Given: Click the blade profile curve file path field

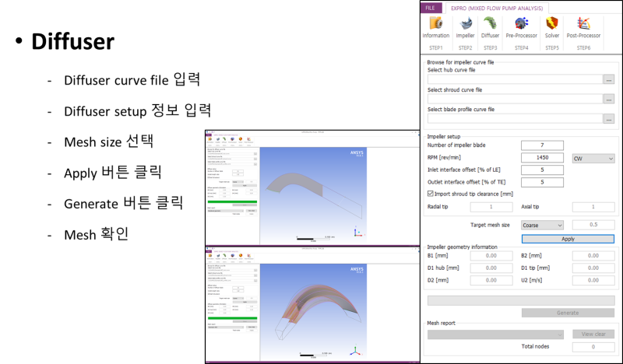Looking at the screenshot, I should (x=515, y=118).
